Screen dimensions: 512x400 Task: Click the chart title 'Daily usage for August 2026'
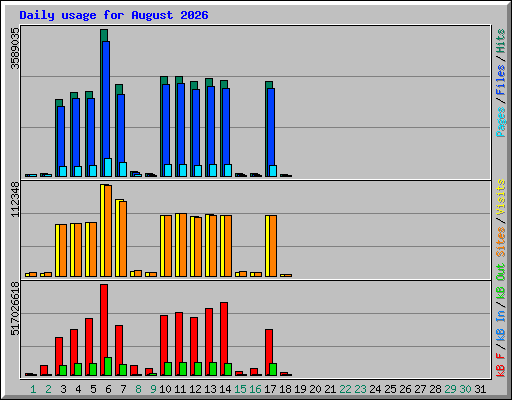tap(114, 15)
